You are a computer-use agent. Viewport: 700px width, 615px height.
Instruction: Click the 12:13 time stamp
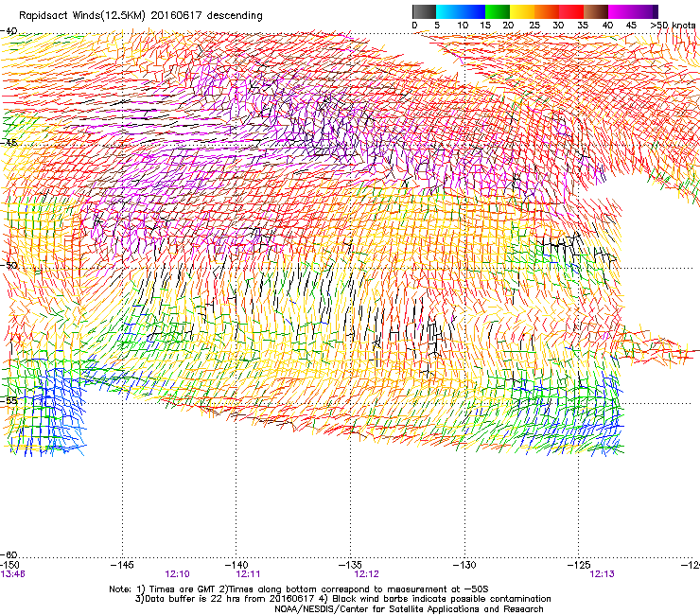pyautogui.click(x=603, y=574)
